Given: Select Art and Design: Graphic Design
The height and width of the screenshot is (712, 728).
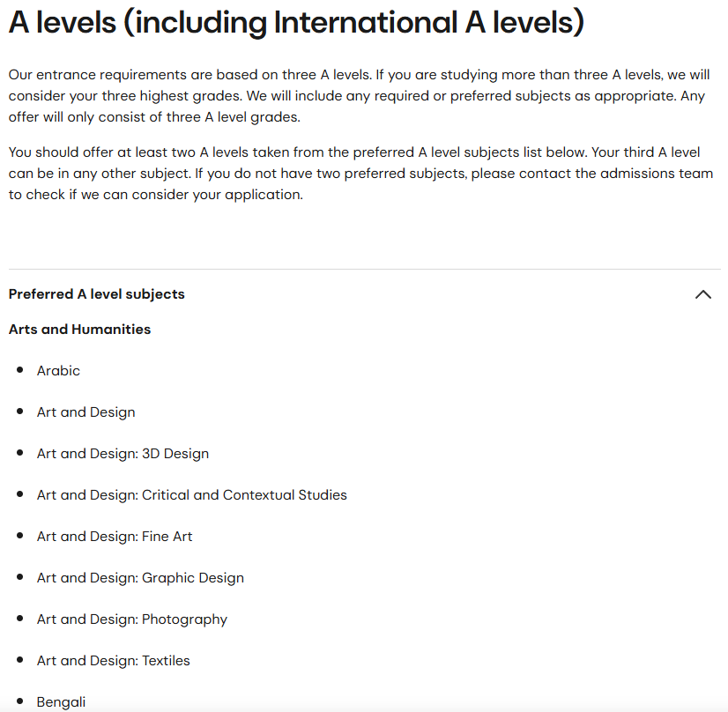Looking at the screenshot, I should 140,577.
